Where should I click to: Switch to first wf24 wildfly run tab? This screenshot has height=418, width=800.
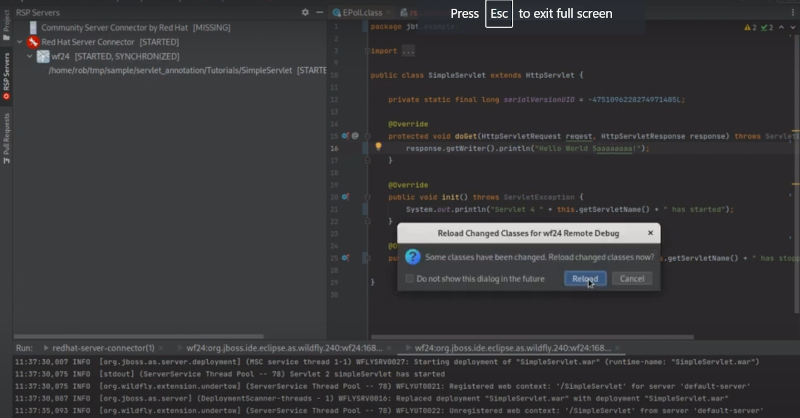284,348
